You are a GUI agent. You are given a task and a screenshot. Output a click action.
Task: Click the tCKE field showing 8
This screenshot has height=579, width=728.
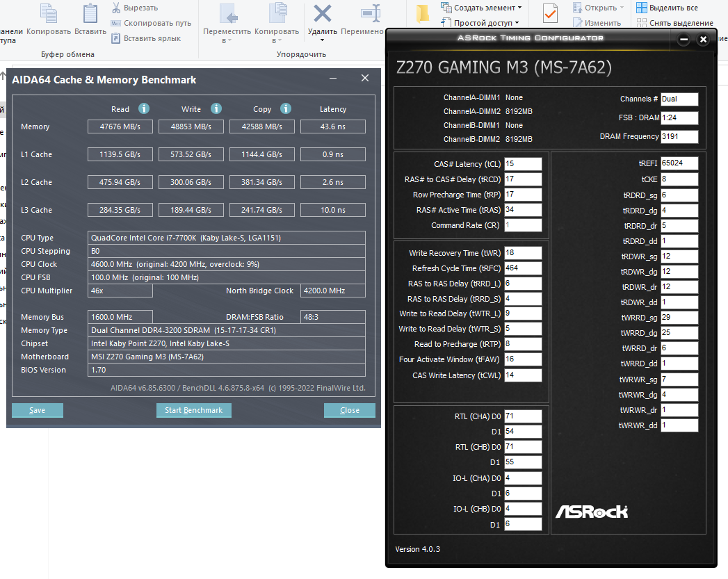pyautogui.click(x=679, y=179)
